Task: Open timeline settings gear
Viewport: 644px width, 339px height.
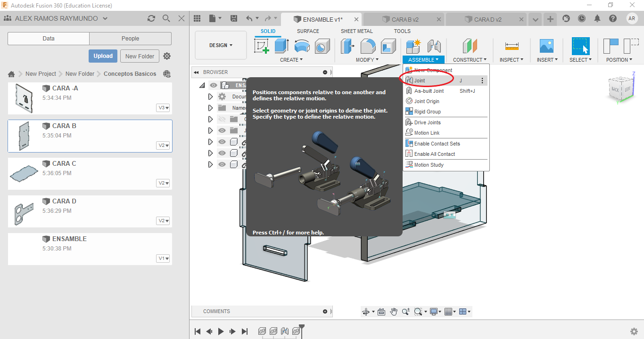Action: tap(634, 331)
